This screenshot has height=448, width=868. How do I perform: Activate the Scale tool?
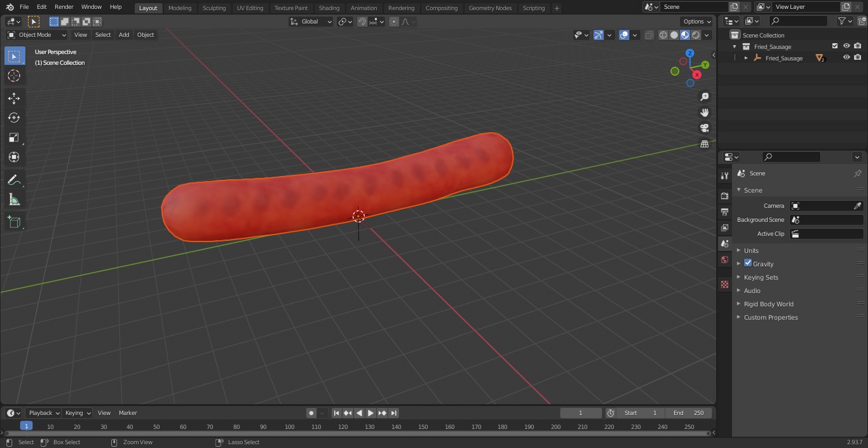click(15, 137)
